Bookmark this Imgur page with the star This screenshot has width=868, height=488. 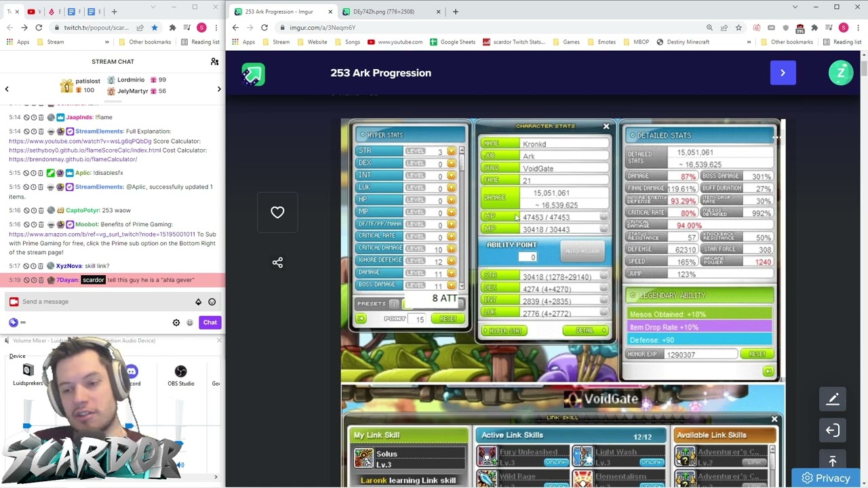[x=738, y=28]
